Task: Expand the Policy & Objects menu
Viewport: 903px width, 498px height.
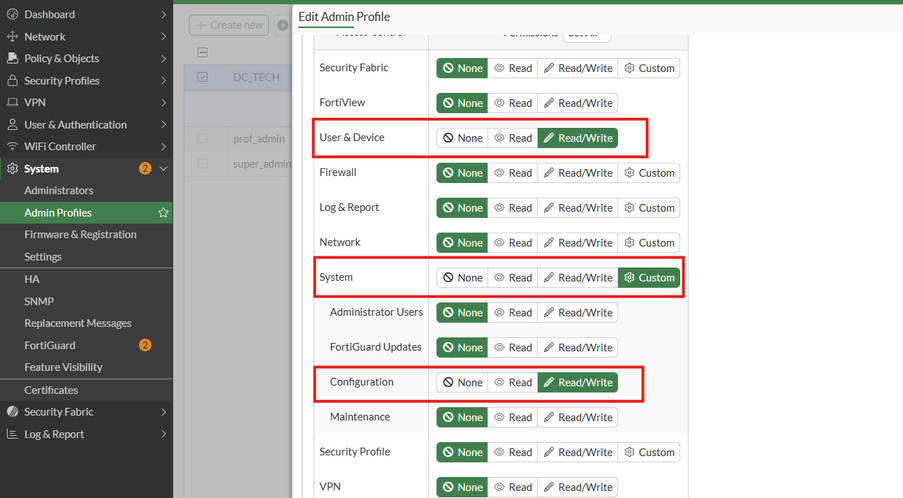Action: coord(163,59)
